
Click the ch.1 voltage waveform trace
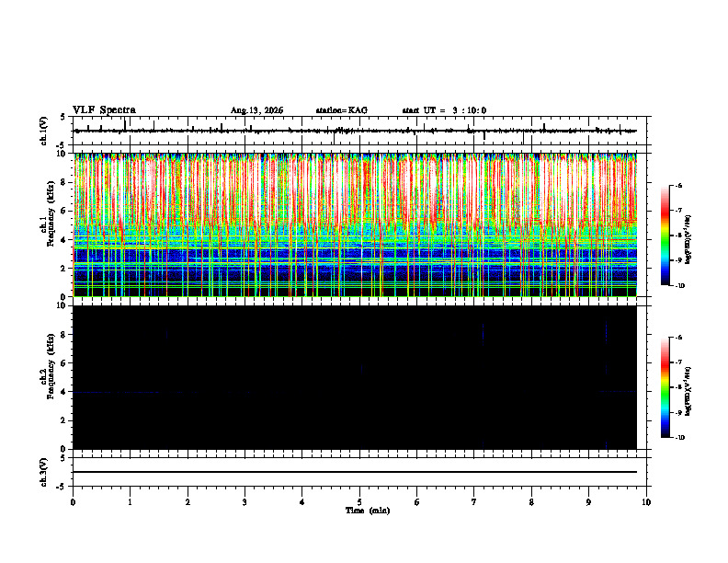pyautogui.click(x=355, y=131)
